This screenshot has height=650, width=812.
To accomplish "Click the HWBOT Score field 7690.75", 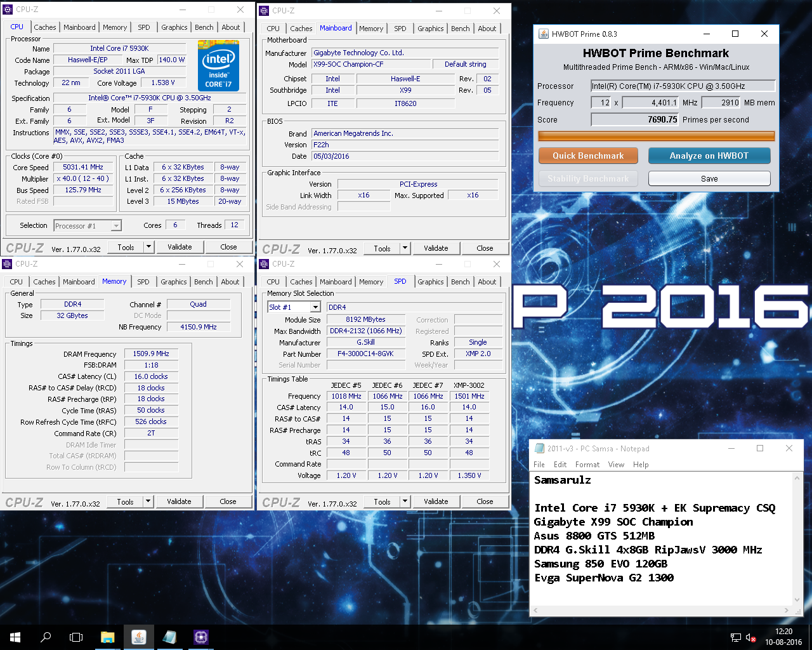I will (x=635, y=119).
